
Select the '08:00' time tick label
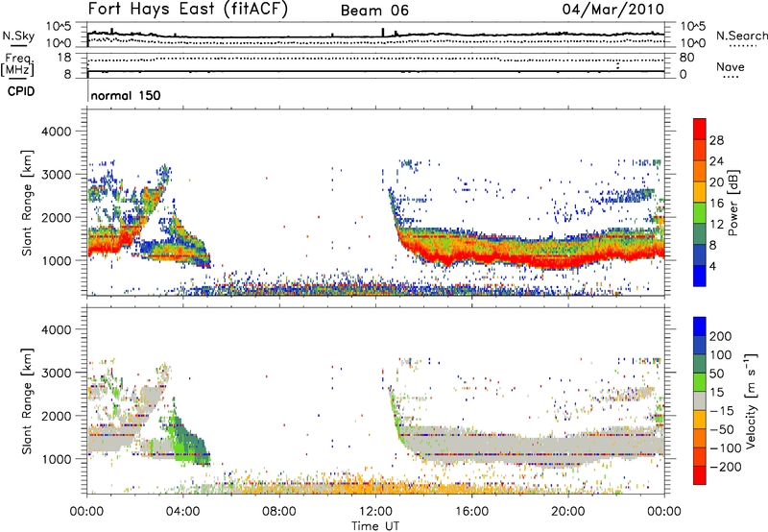pos(279,512)
